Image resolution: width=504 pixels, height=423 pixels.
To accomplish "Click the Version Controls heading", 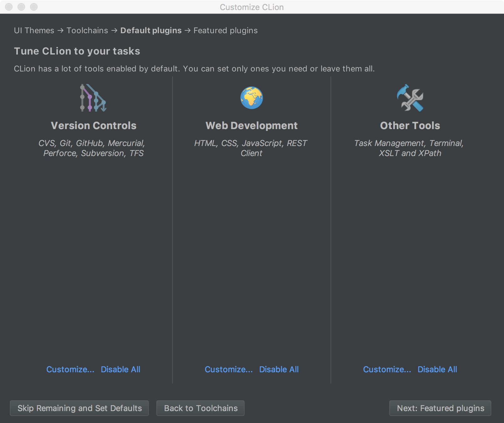I will tap(94, 126).
